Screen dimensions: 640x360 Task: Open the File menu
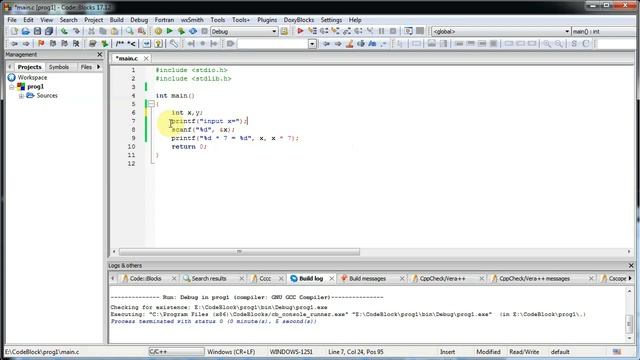coord(12,20)
